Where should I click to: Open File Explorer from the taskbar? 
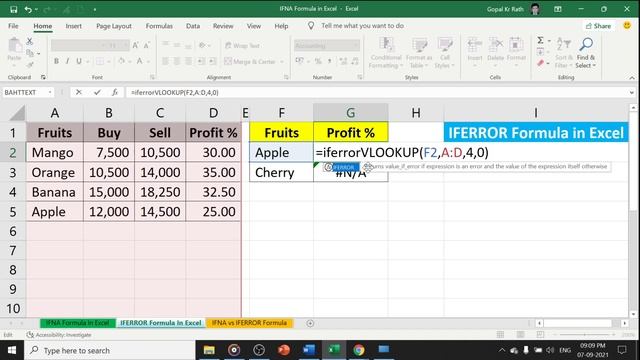[x=209, y=350]
